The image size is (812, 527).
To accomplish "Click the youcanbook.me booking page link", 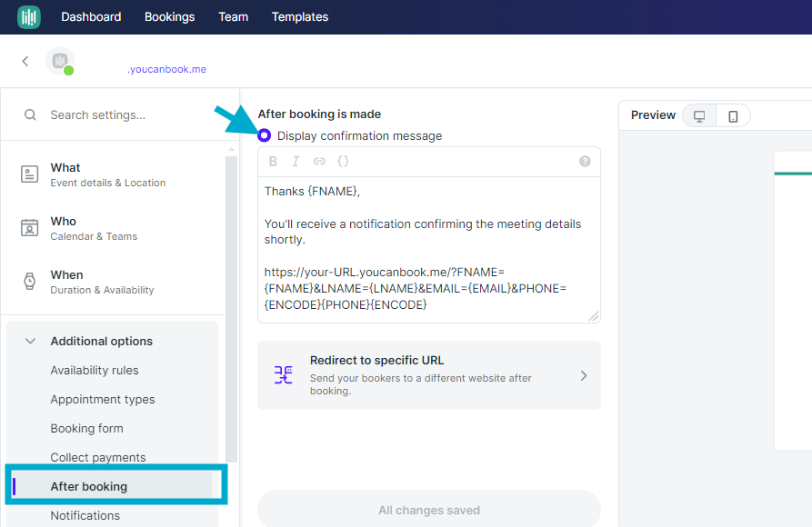I will (x=166, y=69).
